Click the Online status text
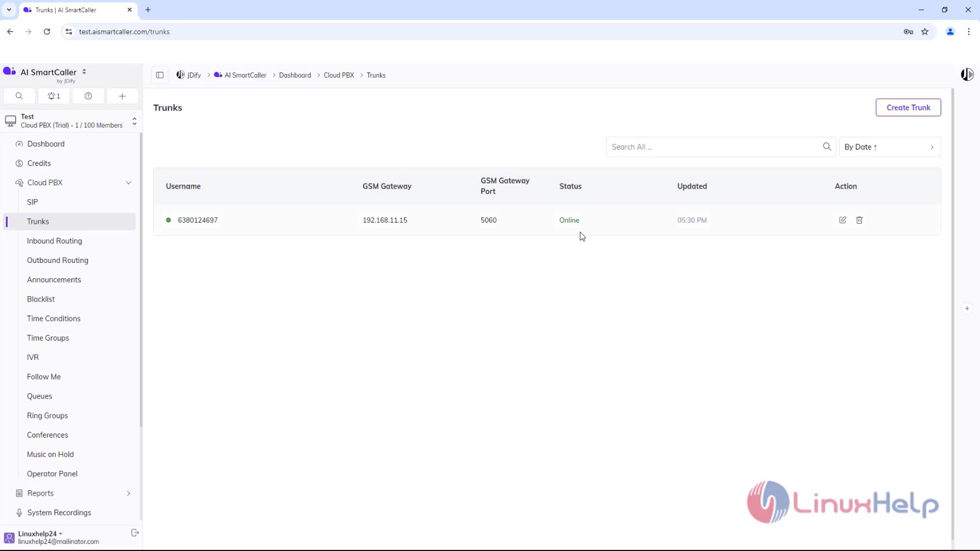Screen dimensions: 980x551 [569, 220]
